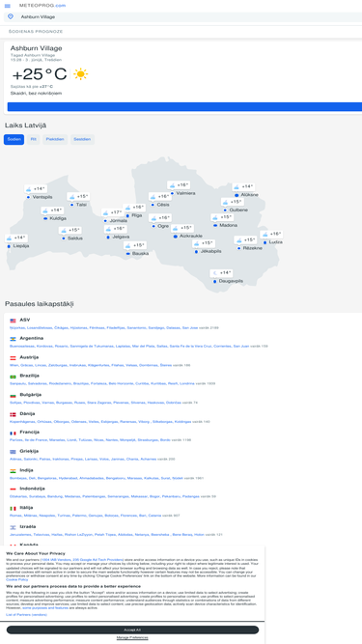The width and height of the screenshot is (362, 644).
Task: Open List of Partners (vendors) link
Action: pyautogui.click(x=26, y=614)
